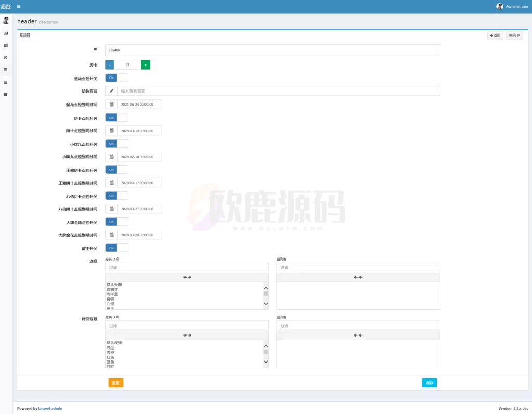Disable the 小牌九点控开关 switch

pos(110,144)
